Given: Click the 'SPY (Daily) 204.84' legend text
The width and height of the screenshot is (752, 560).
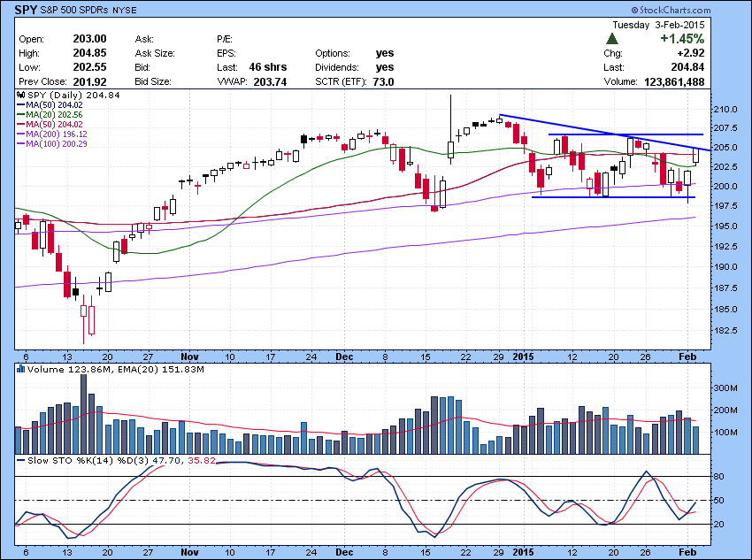Looking at the screenshot, I should tap(73, 95).
